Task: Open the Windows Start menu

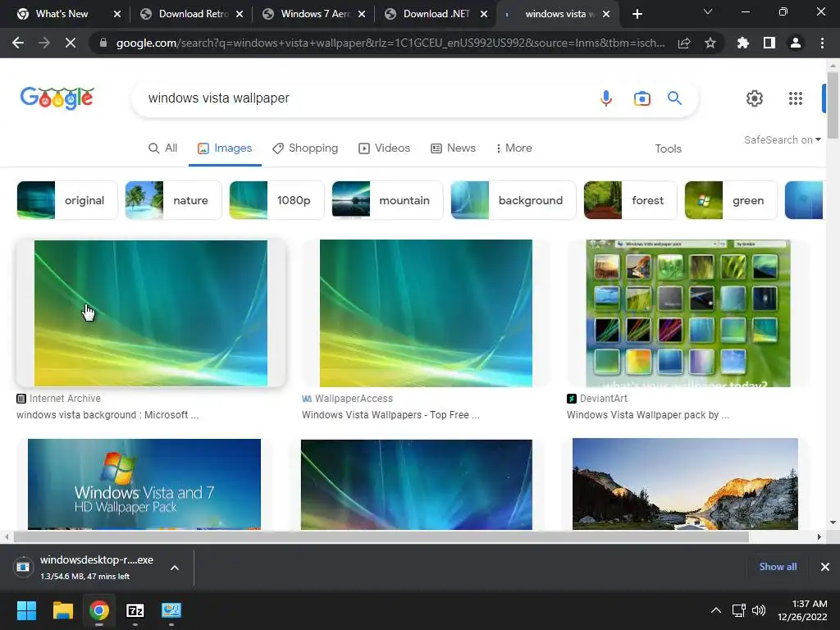Action: tap(26, 610)
